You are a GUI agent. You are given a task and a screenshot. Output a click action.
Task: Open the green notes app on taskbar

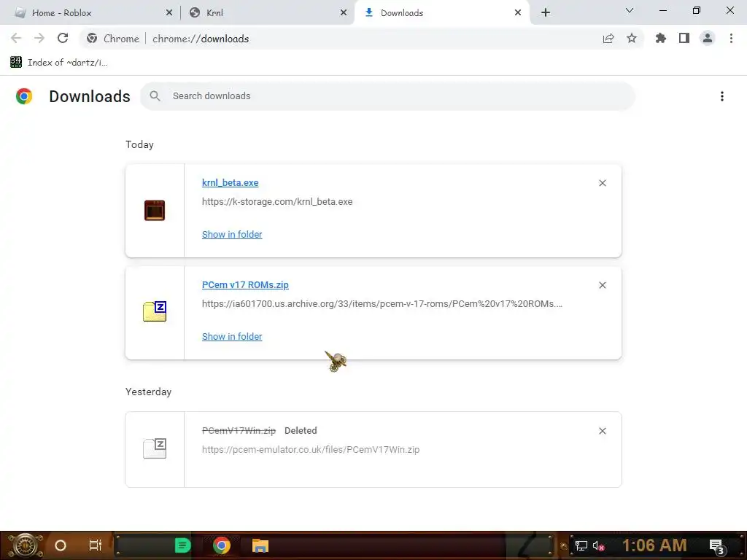coord(182,545)
